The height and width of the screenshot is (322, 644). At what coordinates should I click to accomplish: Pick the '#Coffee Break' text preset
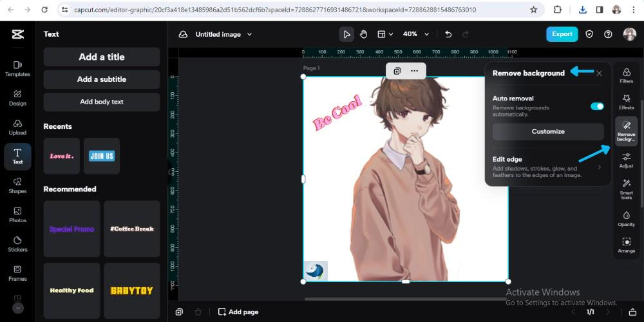(132, 229)
